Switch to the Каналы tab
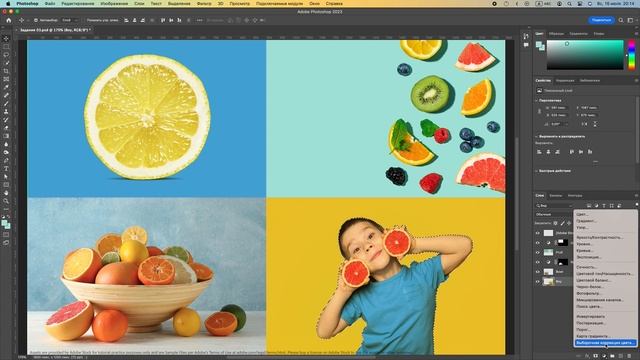The width and height of the screenshot is (640, 360). click(556, 196)
